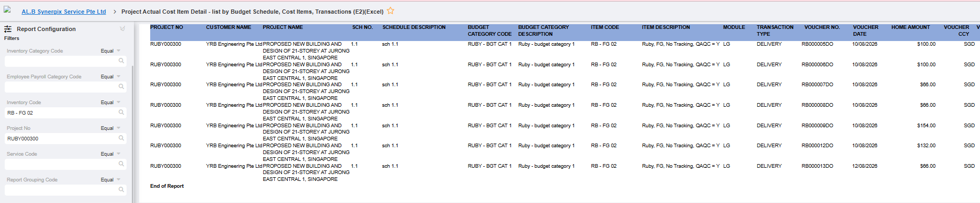The image size is (980, 203).
Task: Click search icon in Service Code field
Action: pyautogui.click(x=121, y=164)
